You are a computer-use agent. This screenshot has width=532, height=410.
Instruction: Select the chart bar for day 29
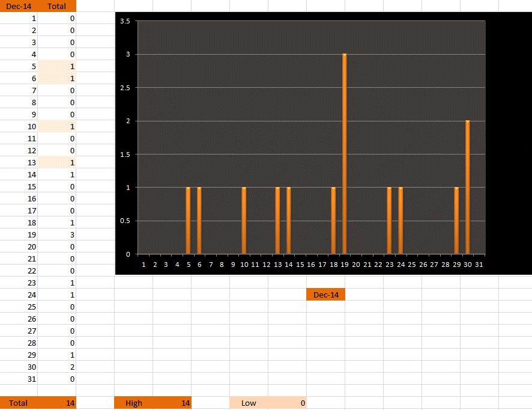pyautogui.click(x=456, y=221)
